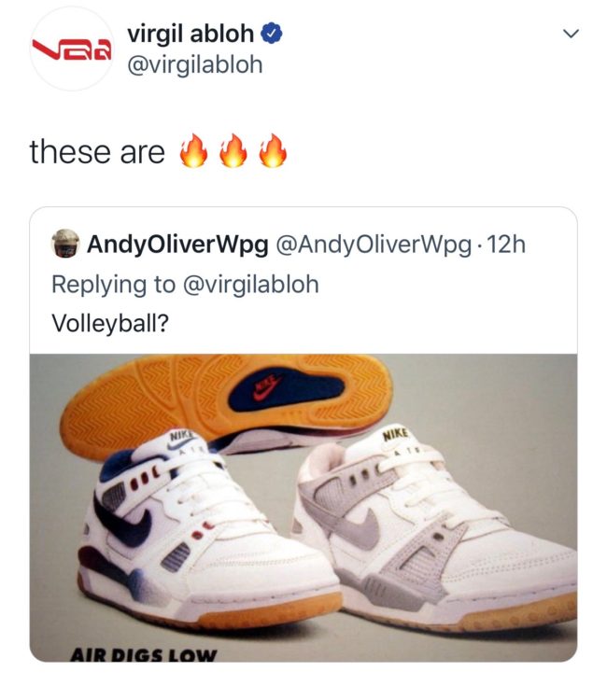
Task: Click the blue verified badge
Action: tap(271, 34)
